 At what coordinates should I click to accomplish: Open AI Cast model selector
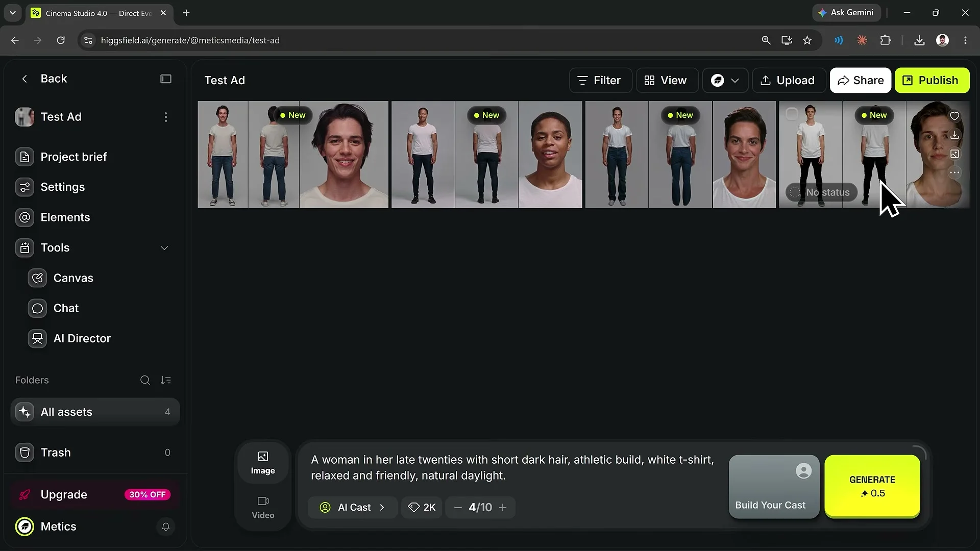[352, 508]
